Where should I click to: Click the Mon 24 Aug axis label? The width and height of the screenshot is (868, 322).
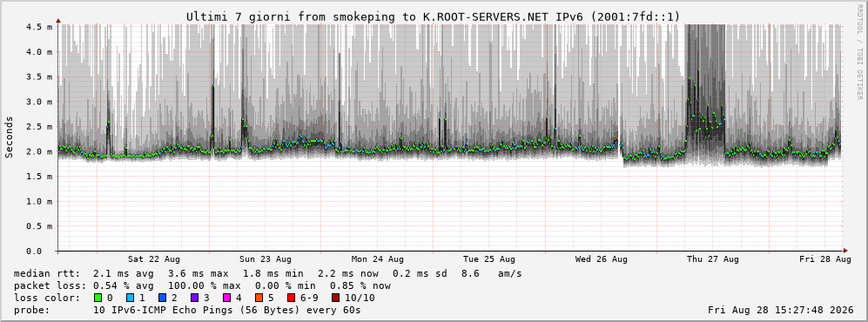click(378, 259)
